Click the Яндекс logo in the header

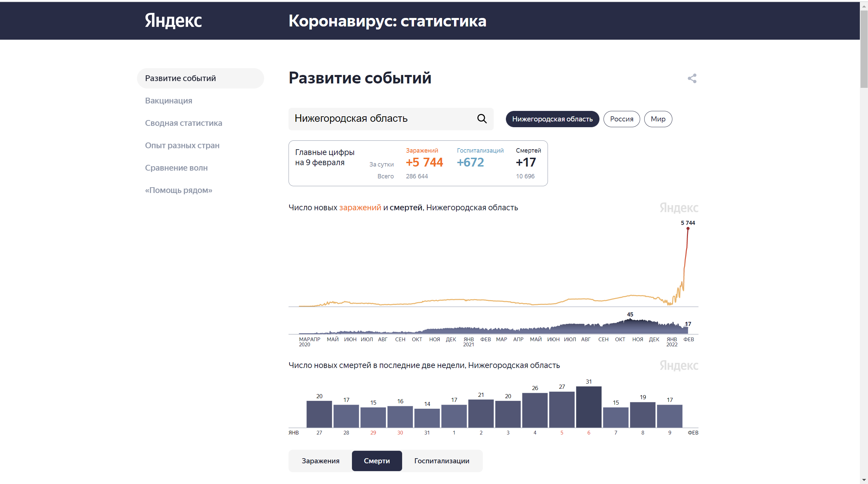173,21
